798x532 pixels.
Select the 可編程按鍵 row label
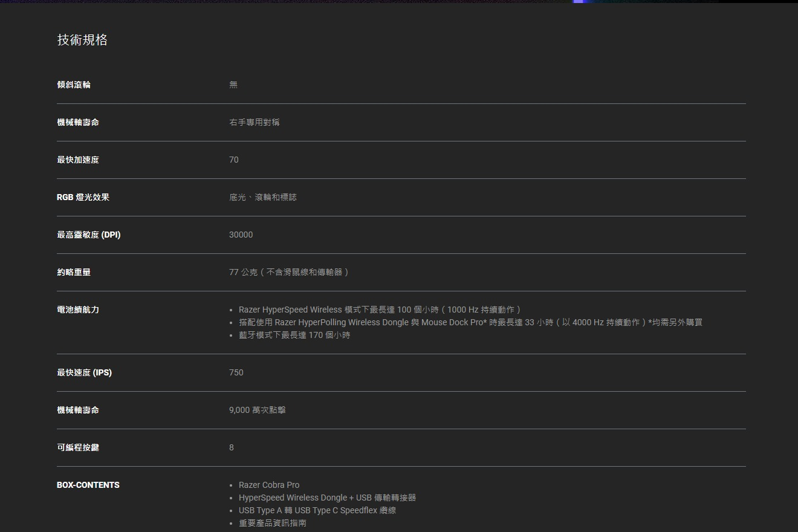(x=78, y=447)
